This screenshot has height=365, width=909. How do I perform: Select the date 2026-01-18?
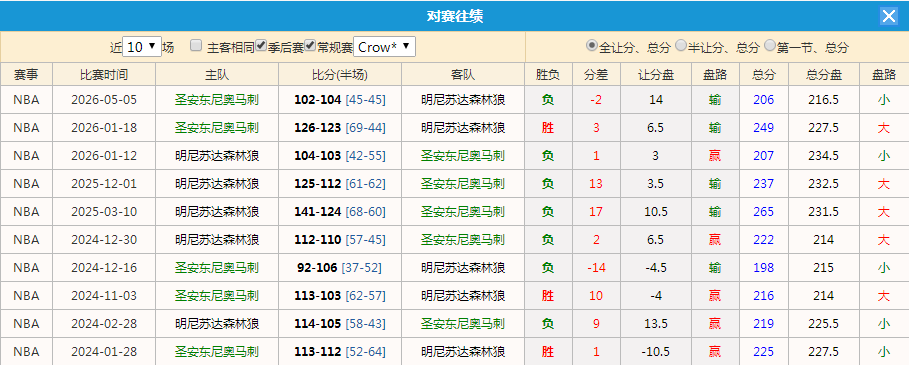pos(104,127)
